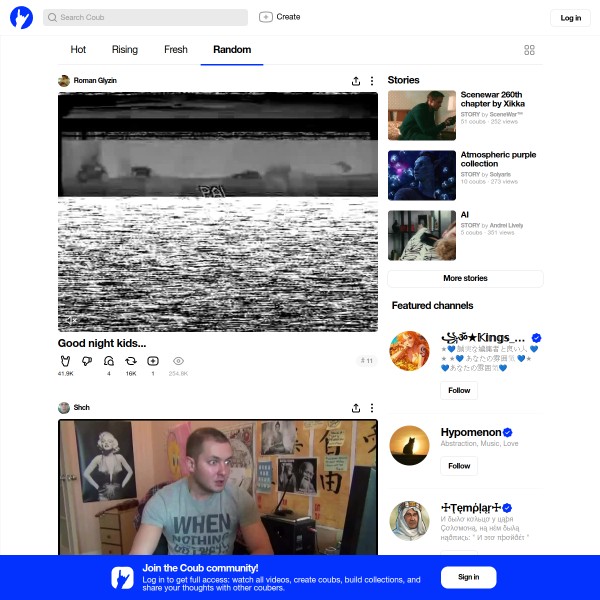Image resolution: width=600 pixels, height=600 pixels.
Task: Open the Kings_ featured channel name
Action: pyautogui.click(x=483, y=338)
